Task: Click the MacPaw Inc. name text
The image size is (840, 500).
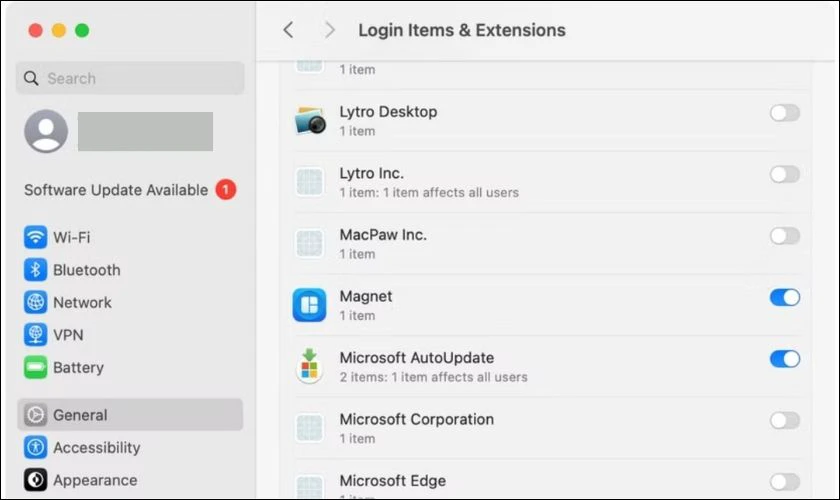Action: (383, 235)
